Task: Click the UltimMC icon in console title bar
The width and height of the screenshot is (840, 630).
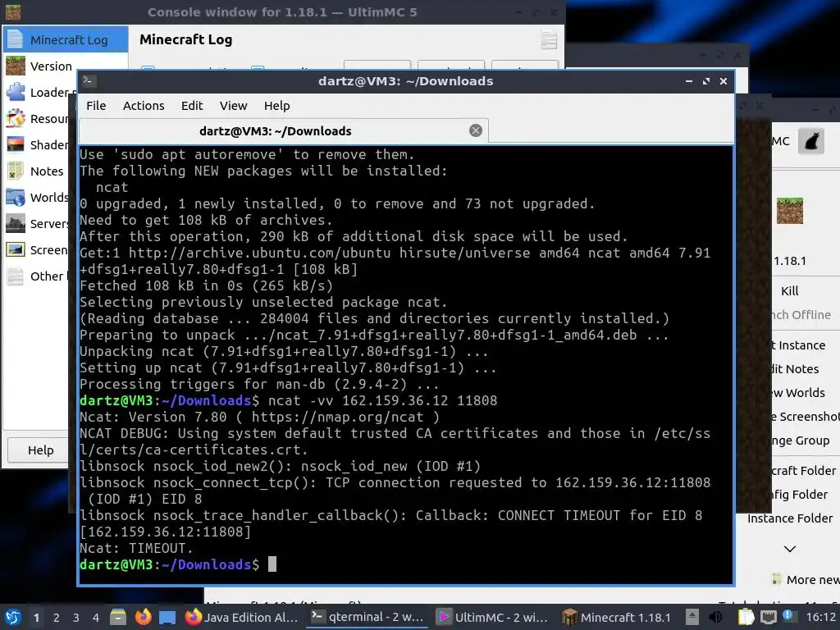Action: pyautogui.click(x=13, y=11)
